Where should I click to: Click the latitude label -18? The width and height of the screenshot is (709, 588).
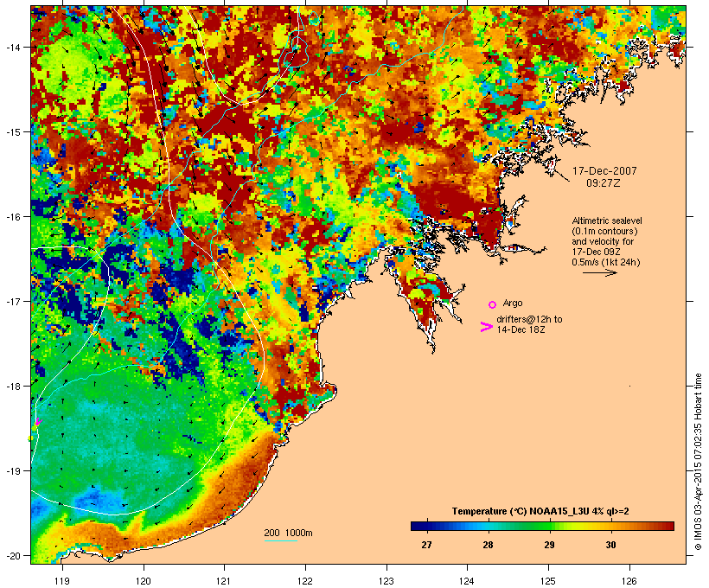[12, 387]
